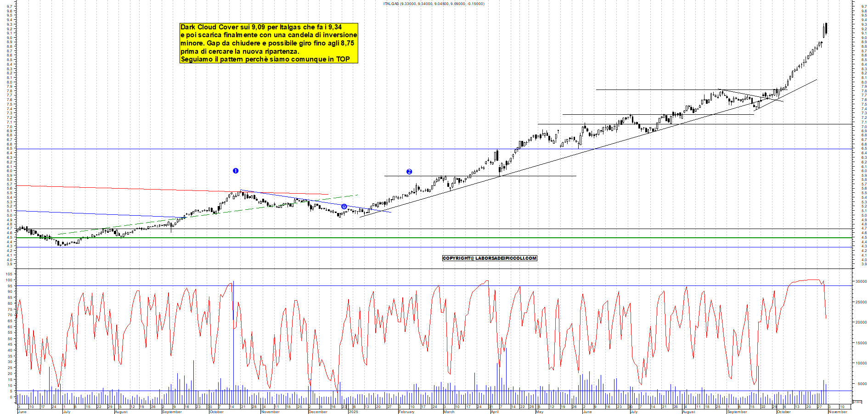Image resolution: width=868 pixels, height=414 pixels.
Task: Click the ITALGAS quote title text
Action: [433, 4]
